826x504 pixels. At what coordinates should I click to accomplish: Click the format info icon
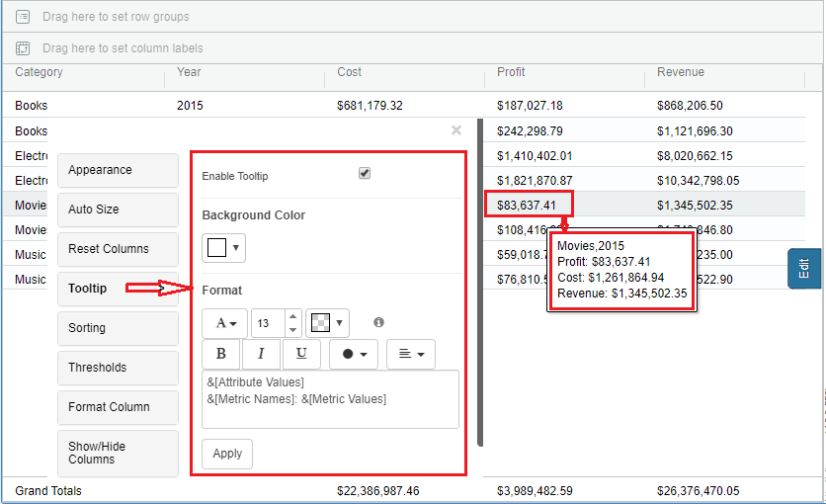[x=378, y=322]
